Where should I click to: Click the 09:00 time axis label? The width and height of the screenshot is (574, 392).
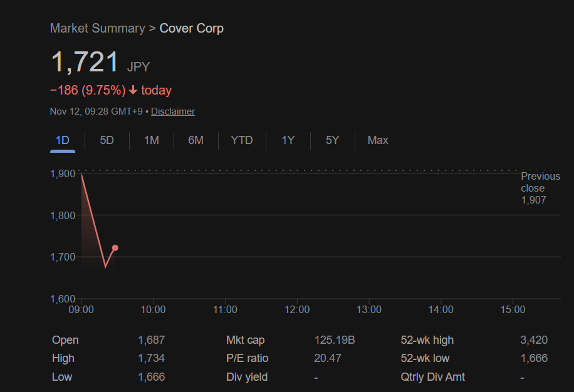point(81,310)
